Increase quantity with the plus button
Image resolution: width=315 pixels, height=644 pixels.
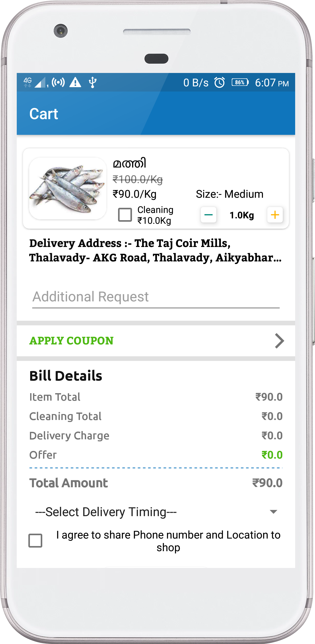275,215
